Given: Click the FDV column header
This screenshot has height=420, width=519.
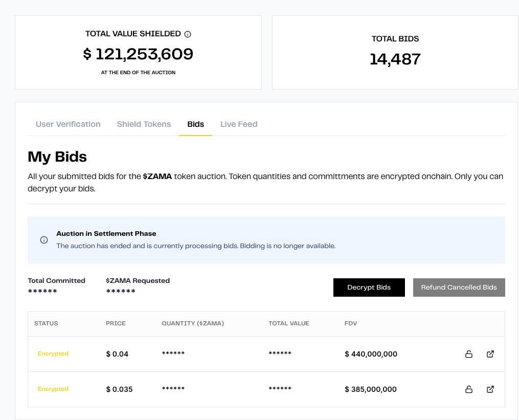Looking at the screenshot, I should pos(352,323).
